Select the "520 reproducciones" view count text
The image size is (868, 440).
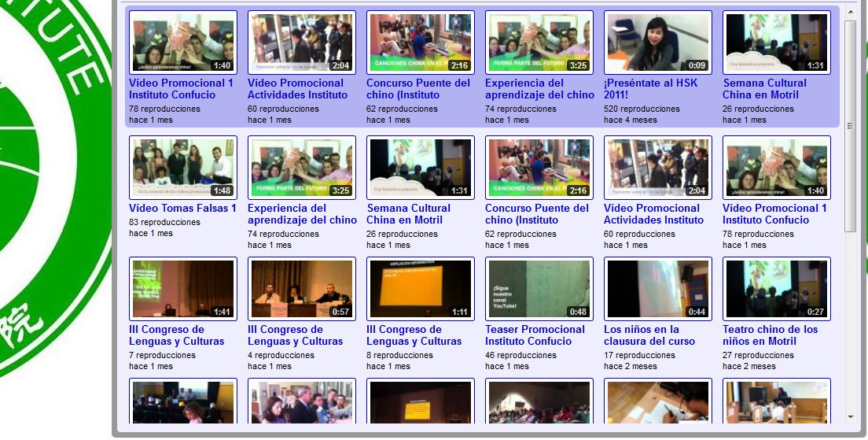coord(642,109)
